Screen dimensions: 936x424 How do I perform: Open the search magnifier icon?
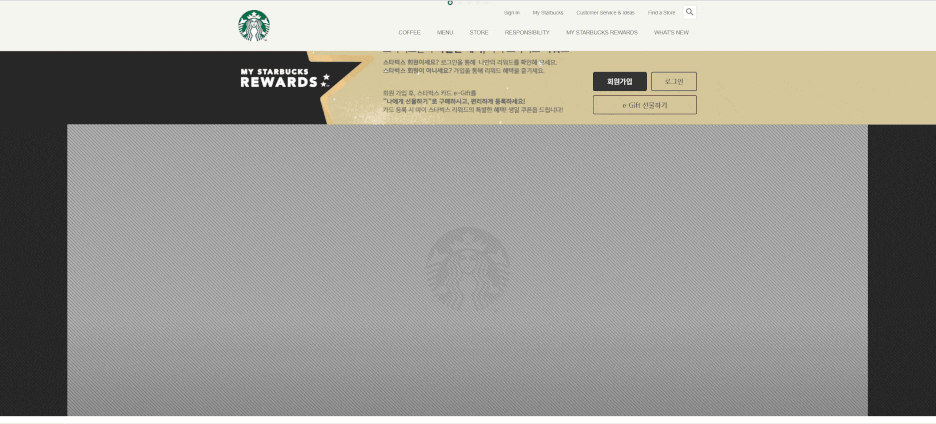tap(689, 12)
